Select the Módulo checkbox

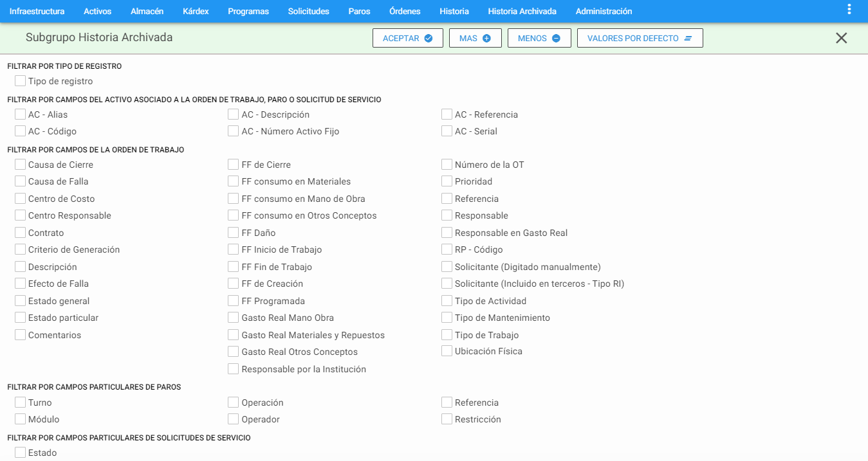[21, 419]
